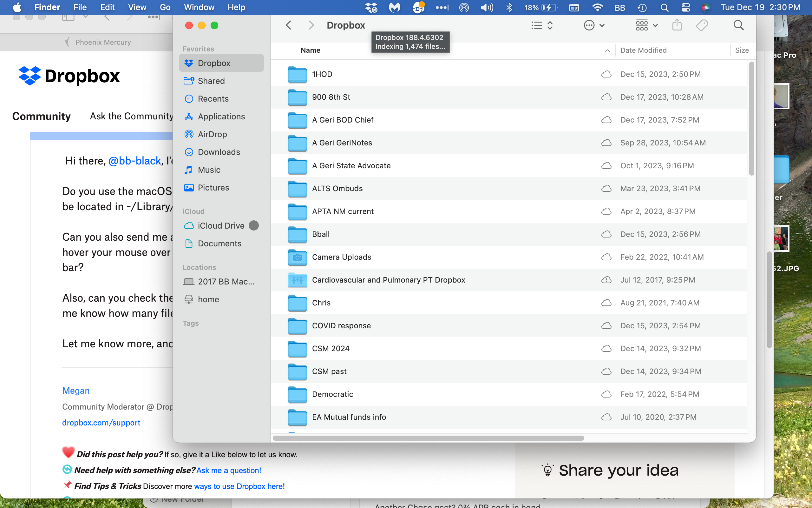812x508 pixels.
Task: Open AirDrop in Finder sidebar
Action: pos(221,134)
